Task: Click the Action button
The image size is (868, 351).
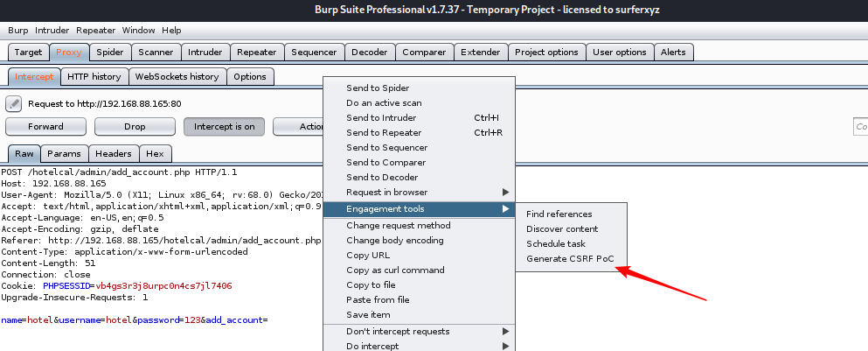Action: pos(299,126)
